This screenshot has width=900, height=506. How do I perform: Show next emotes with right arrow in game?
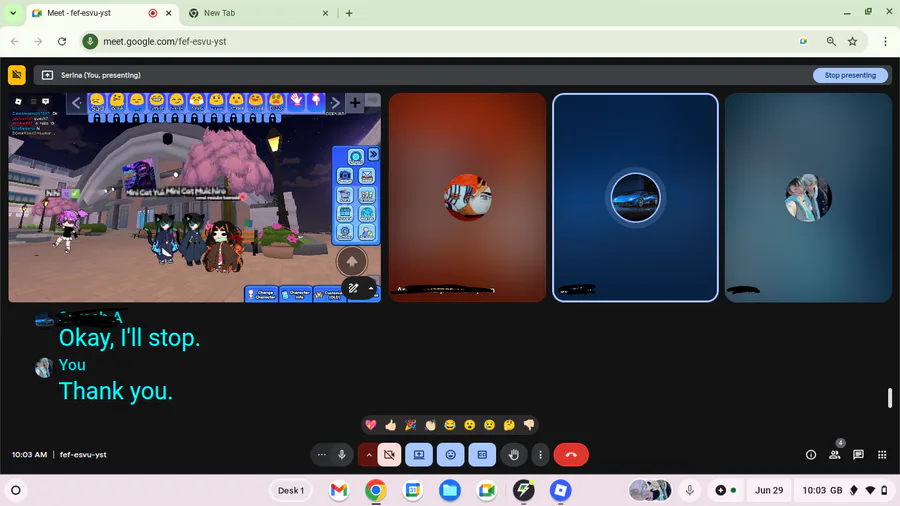[335, 103]
